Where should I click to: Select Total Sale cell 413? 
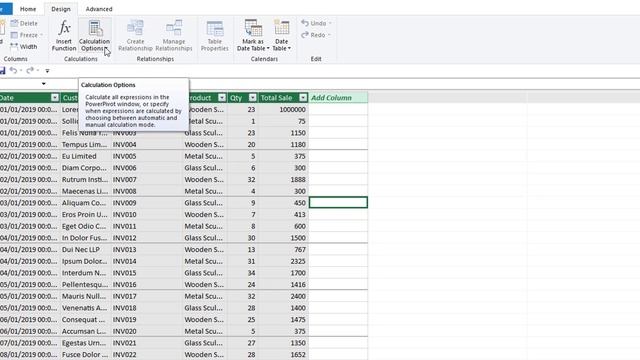tap(283, 215)
